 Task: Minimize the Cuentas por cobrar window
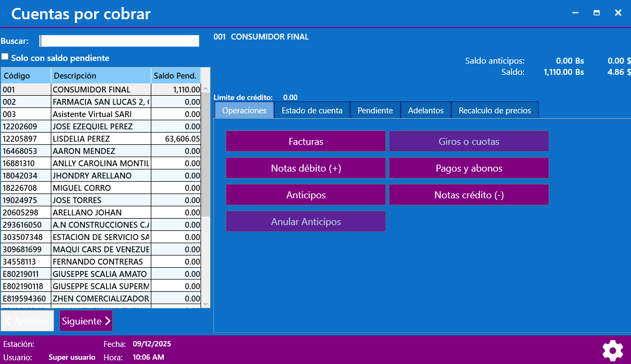(575, 13)
